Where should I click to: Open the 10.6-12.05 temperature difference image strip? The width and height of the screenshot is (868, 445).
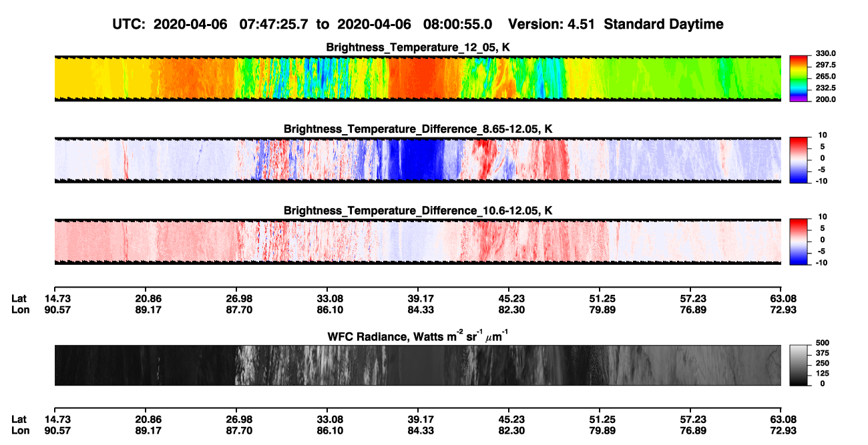click(417, 242)
